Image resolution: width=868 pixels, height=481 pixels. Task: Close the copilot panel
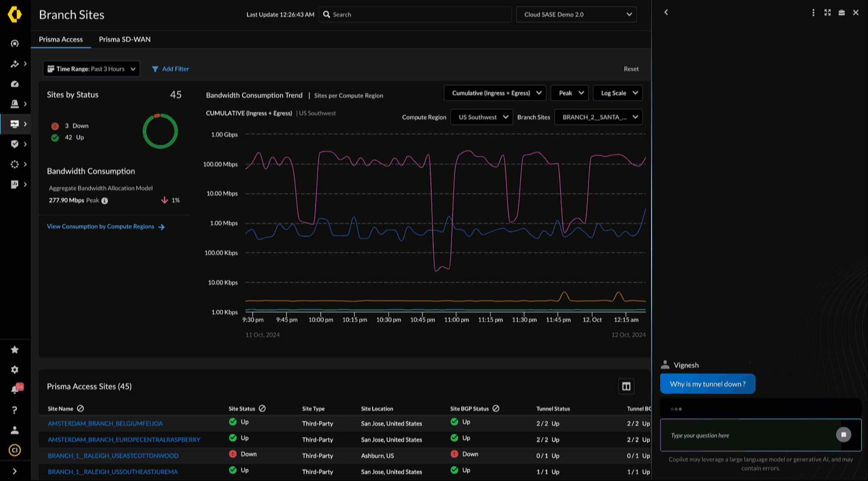[856, 13]
